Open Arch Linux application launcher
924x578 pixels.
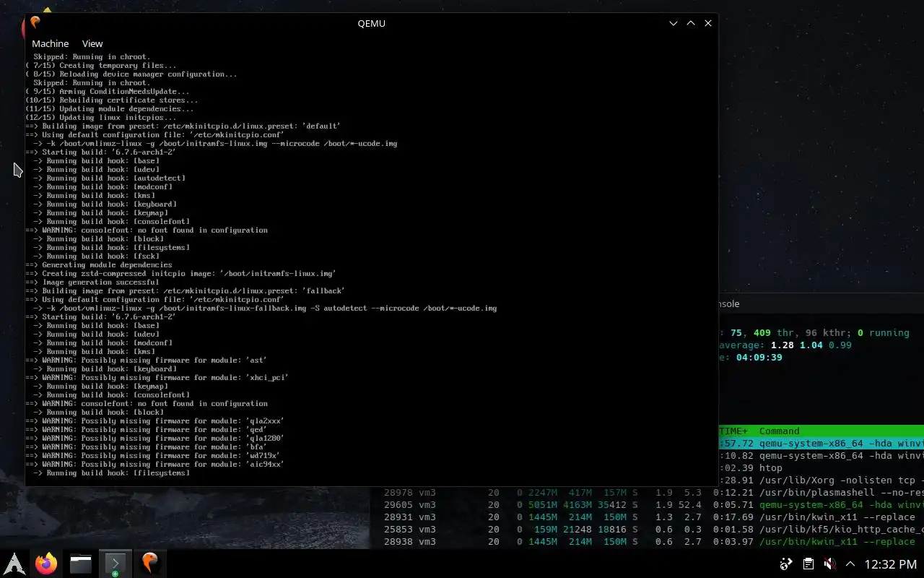point(14,563)
